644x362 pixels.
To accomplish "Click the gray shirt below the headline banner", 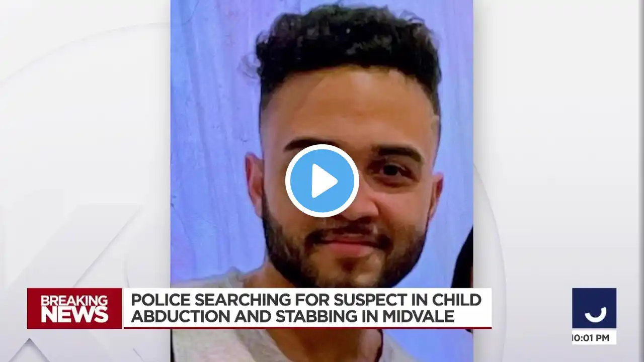I will coord(282,345).
